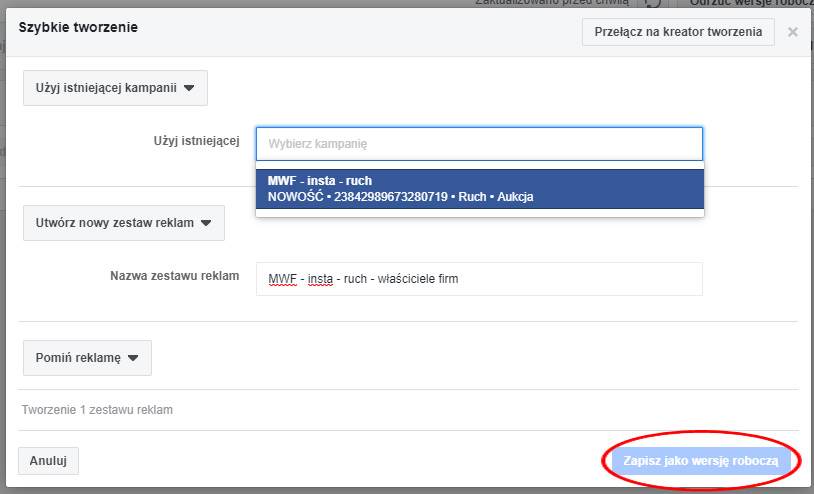Expand the Utwórz nowy zestaw reklam dropdown
This screenshot has height=494, width=814.
pyautogui.click(x=123, y=223)
